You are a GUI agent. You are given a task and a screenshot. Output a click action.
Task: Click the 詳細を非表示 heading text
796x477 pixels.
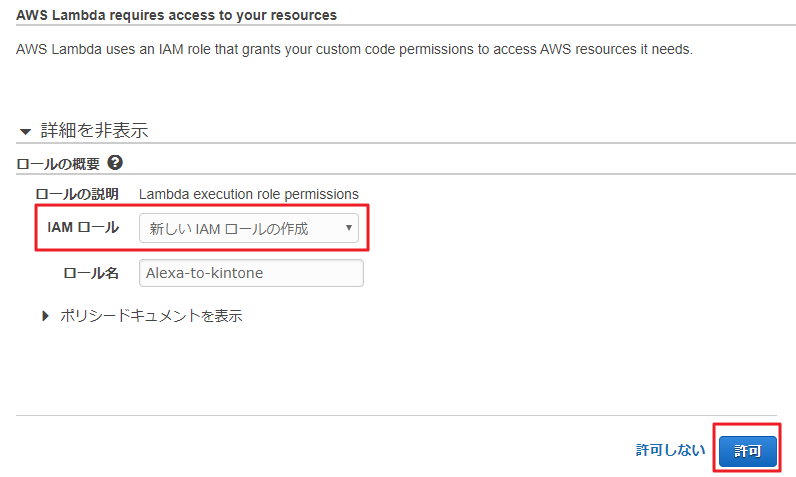tap(94, 130)
